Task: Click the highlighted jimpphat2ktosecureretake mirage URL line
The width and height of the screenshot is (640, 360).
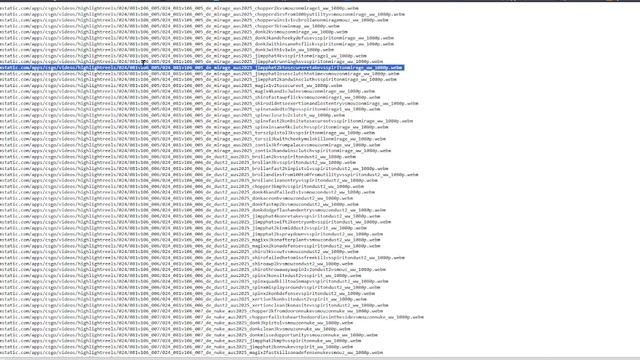Action: pos(202,68)
